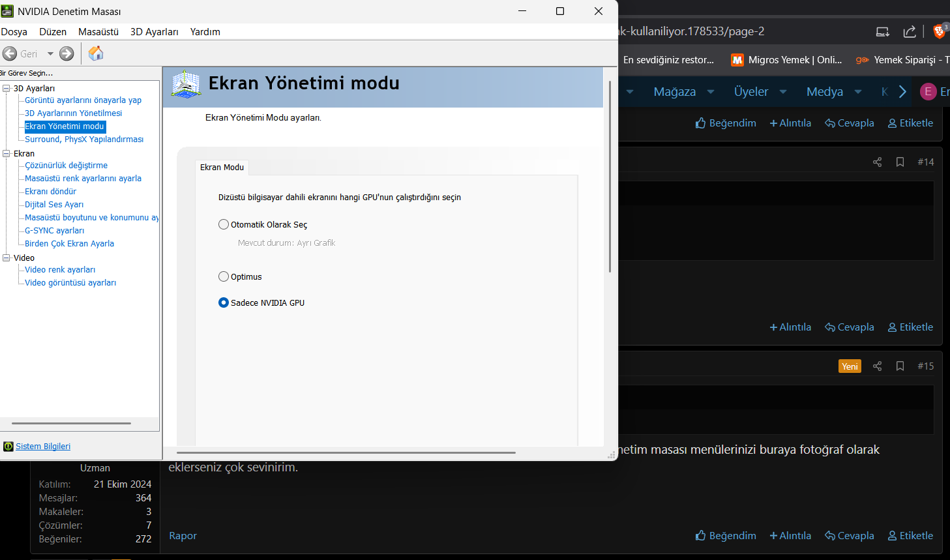This screenshot has width=950, height=560.
Task: Open Birden Çok Ekran Ayarla
Action: tap(69, 244)
